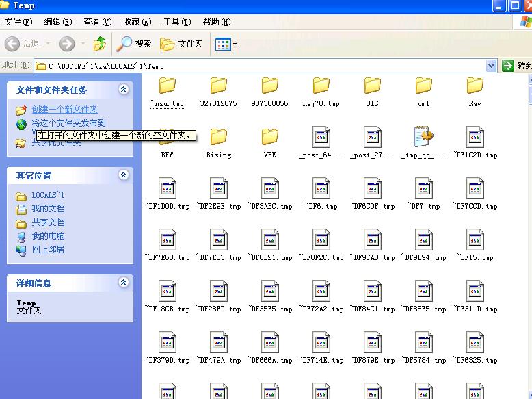Select the ~DF2E9E.tmp file
The image size is (532, 399).
coord(219,194)
